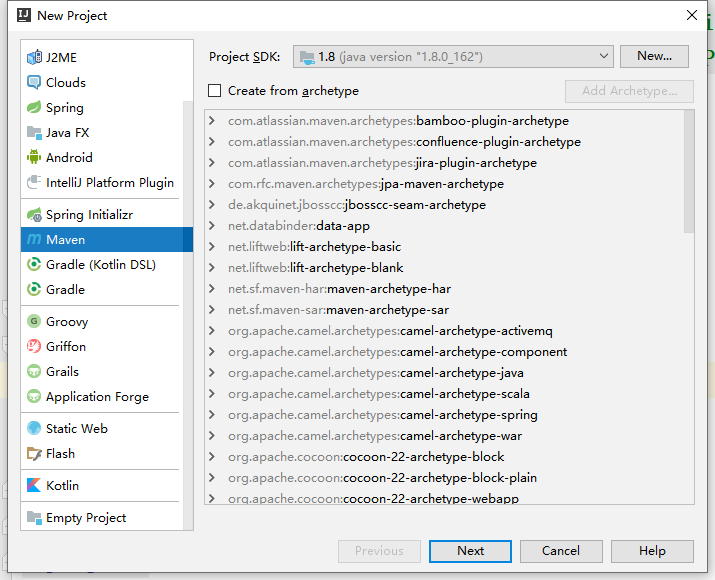Click the Gradle (Kotlin DSL) icon
This screenshot has width=715, height=580.
pos(34,264)
